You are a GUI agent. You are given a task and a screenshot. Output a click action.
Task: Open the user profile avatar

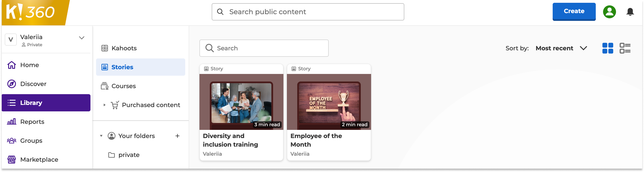coord(609,12)
